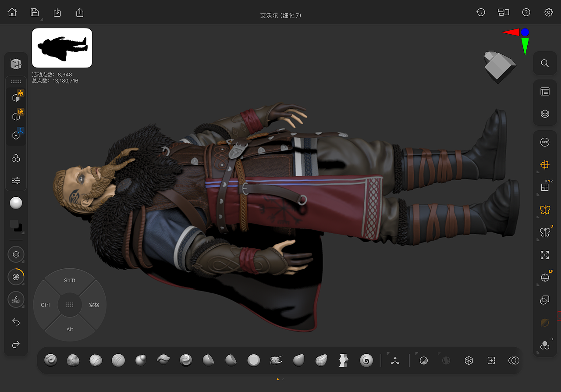Tap the three-circles icon marked D

coord(545,345)
